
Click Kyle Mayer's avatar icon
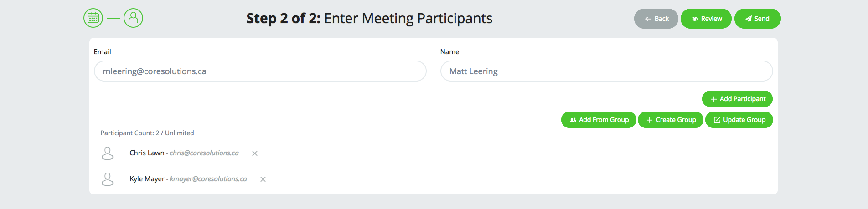point(107,179)
